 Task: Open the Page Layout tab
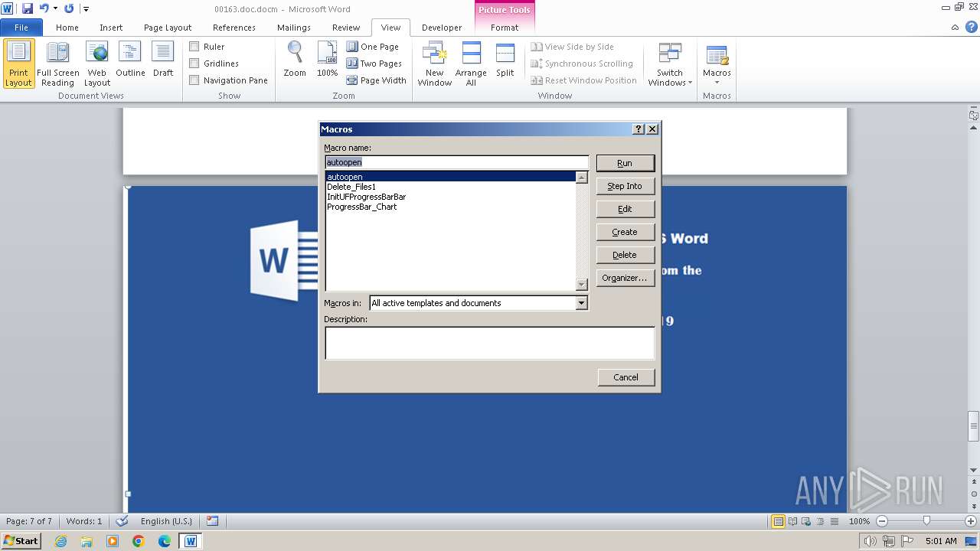(x=168, y=27)
